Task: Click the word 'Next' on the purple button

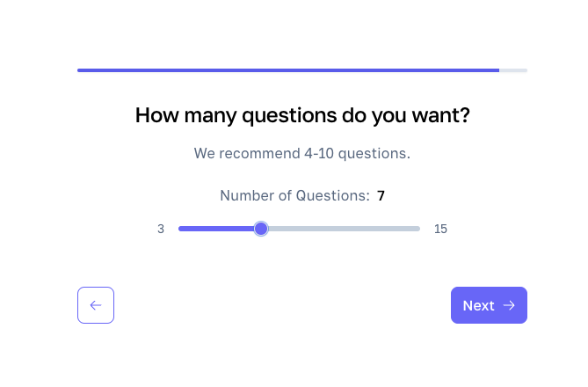Action: tap(478, 305)
